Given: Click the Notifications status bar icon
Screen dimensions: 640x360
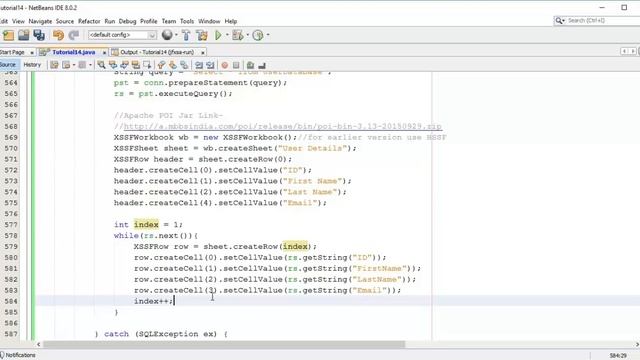Looking at the screenshot, I should [x=2, y=355].
